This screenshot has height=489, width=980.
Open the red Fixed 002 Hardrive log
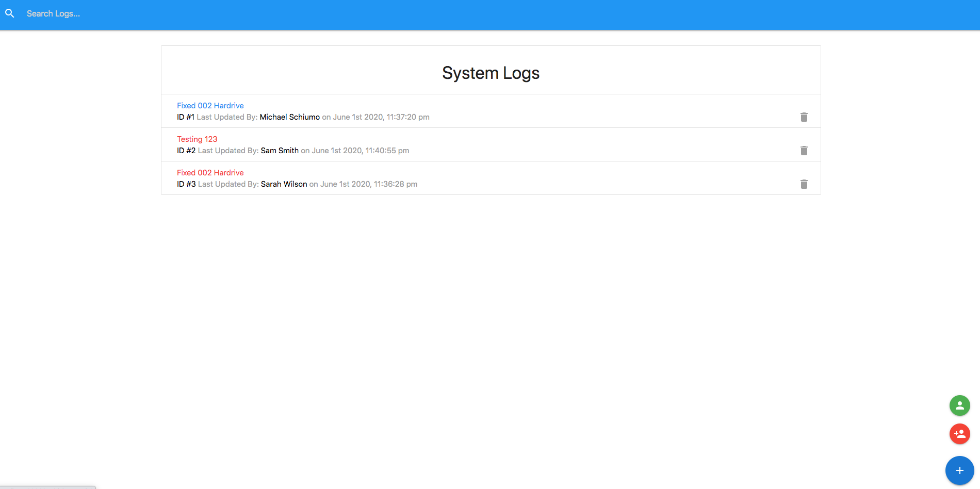(x=210, y=173)
